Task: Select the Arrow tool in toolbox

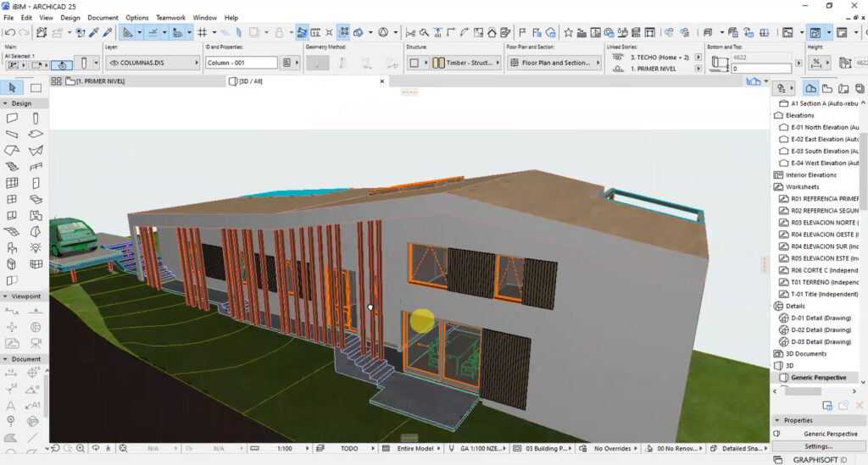Action: 12,87
